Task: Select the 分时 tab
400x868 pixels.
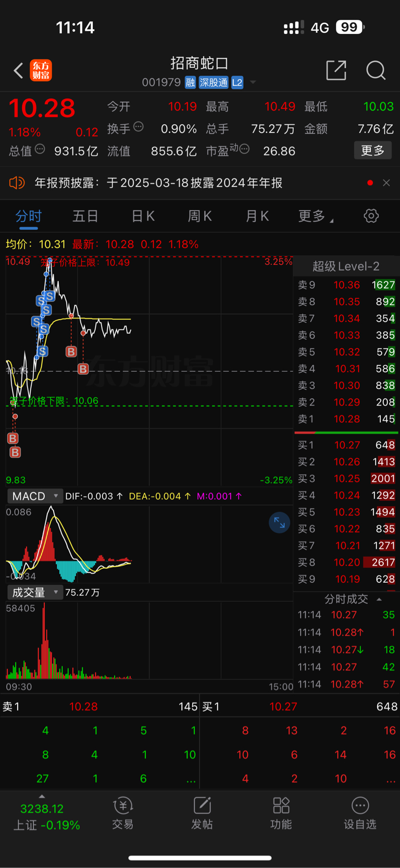Action: pyautogui.click(x=29, y=216)
